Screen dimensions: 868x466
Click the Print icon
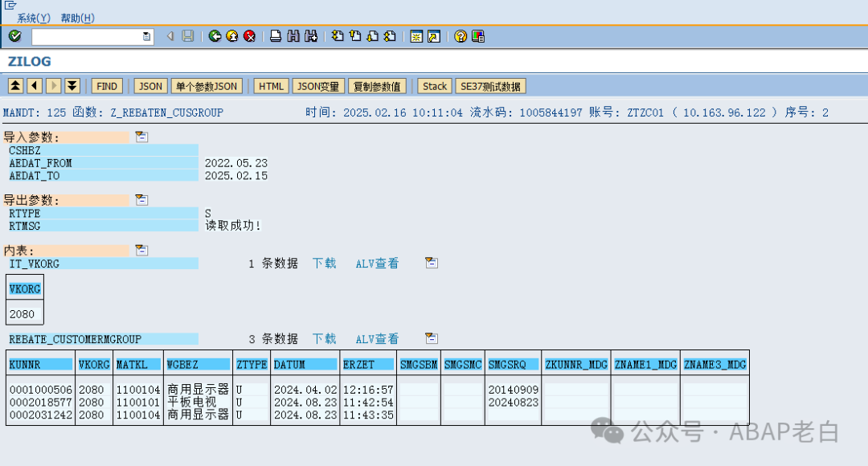coord(276,36)
